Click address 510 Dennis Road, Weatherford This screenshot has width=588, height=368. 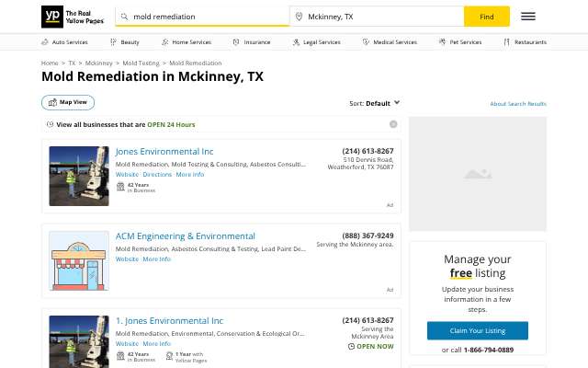point(361,164)
